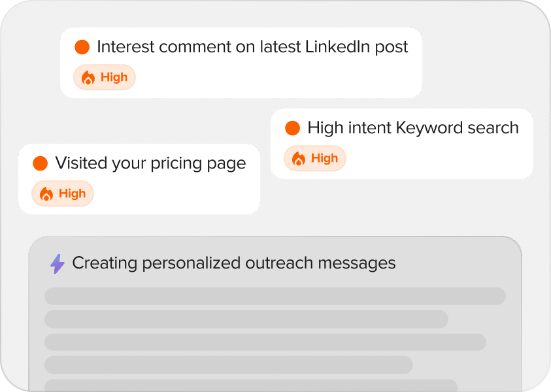Click flame icon in LinkedIn post card
Screen dimensions: 551x392
pos(88,78)
